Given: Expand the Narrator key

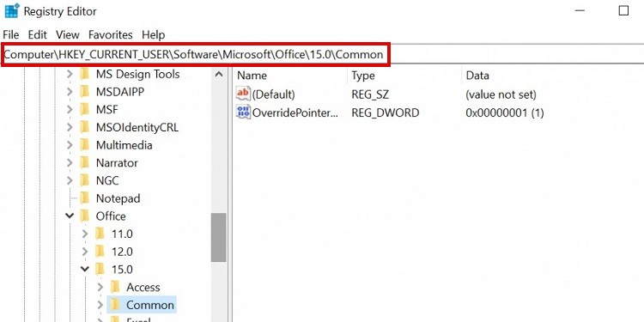Looking at the screenshot, I should coord(70,163).
